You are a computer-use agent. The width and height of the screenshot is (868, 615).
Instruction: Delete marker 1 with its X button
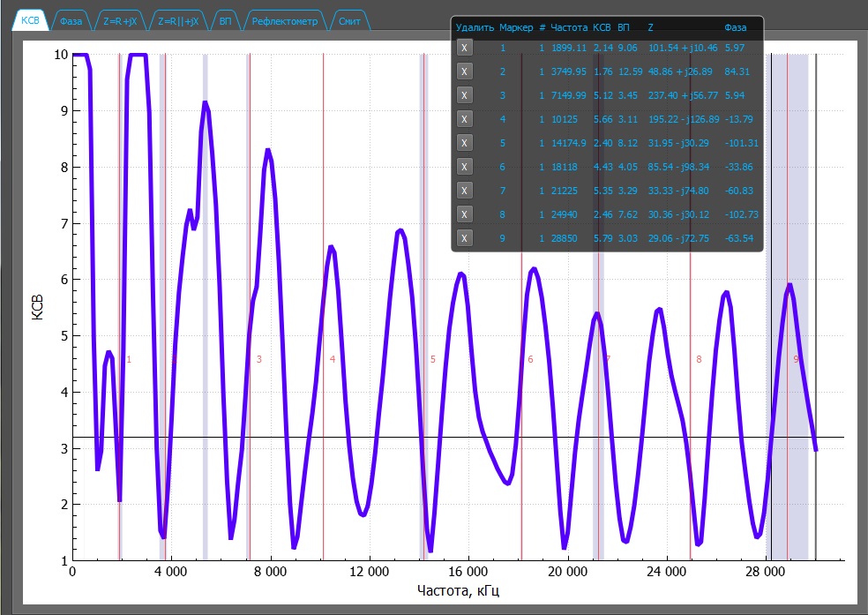[465, 48]
